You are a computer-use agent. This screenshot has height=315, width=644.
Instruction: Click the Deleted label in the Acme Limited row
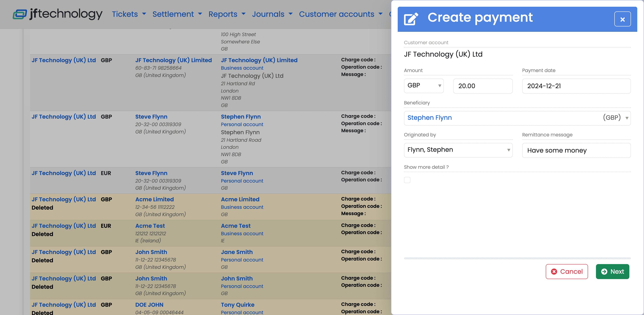point(42,208)
